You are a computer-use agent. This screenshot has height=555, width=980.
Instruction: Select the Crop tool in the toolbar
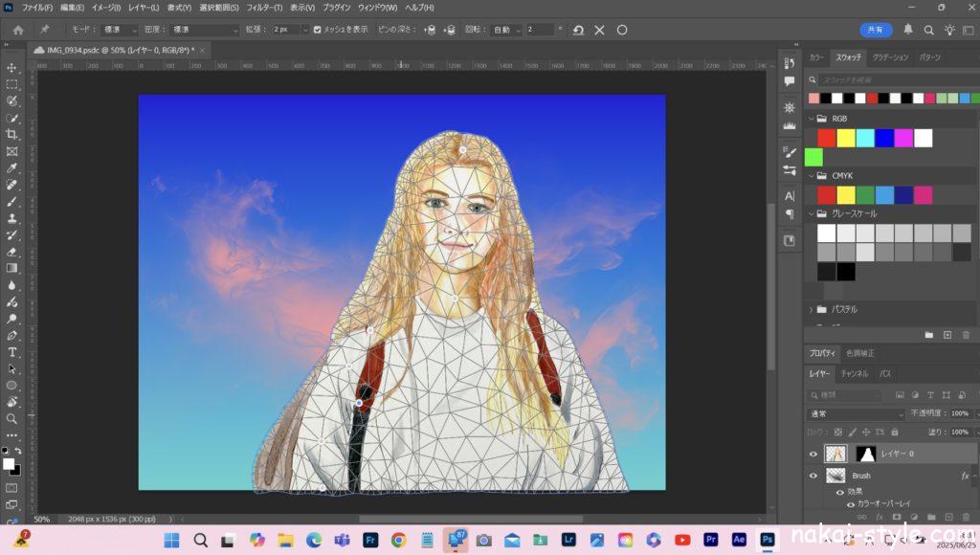point(12,135)
